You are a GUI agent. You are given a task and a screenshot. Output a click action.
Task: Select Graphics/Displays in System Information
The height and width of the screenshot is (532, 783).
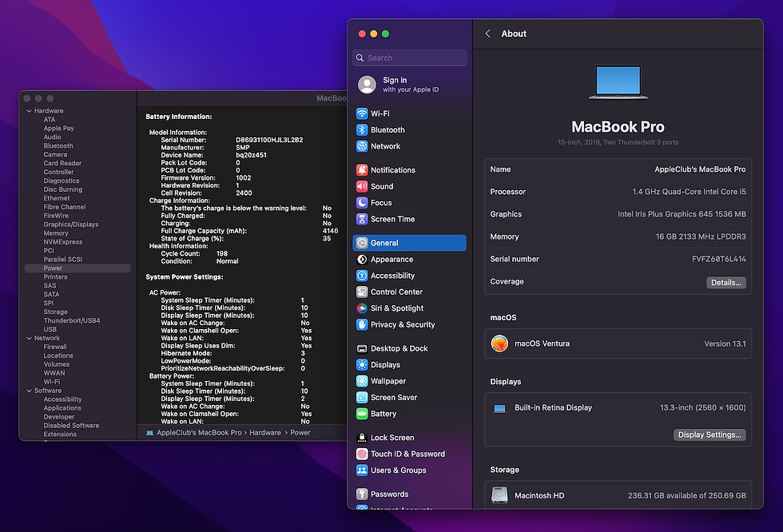point(71,224)
